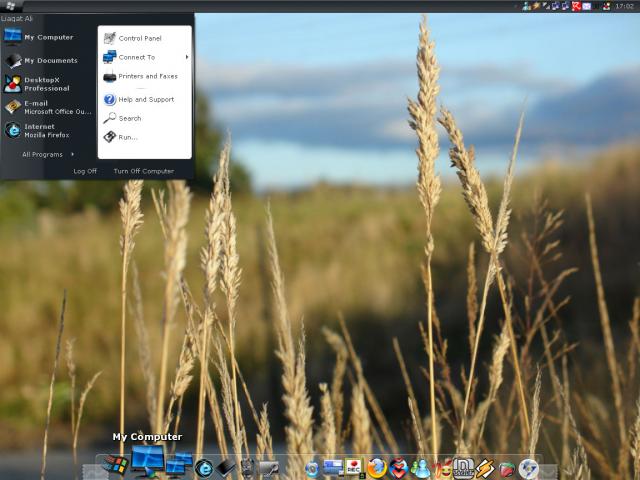Open Printers and Faxes
This screenshot has height=480, width=640.
(148, 76)
